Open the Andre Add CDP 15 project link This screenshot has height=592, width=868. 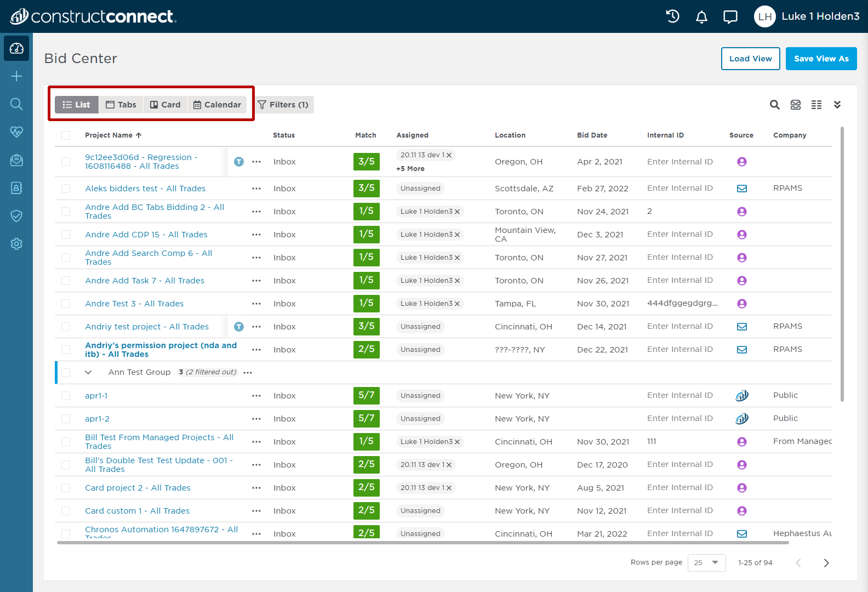(x=146, y=235)
